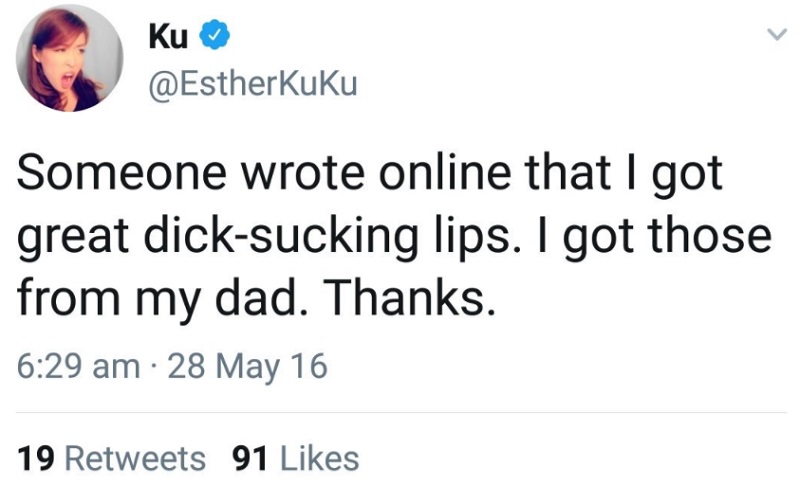The height and width of the screenshot is (484, 800).
Task: Click the bold number 91
Action: (250, 458)
